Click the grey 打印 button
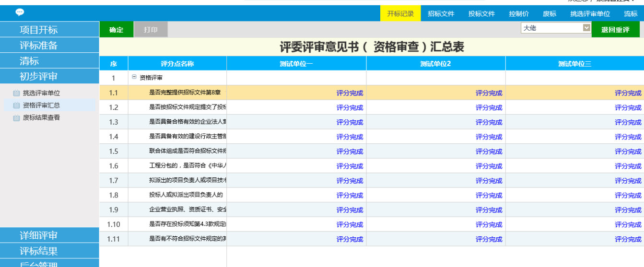This screenshot has height=267, width=644. click(151, 30)
